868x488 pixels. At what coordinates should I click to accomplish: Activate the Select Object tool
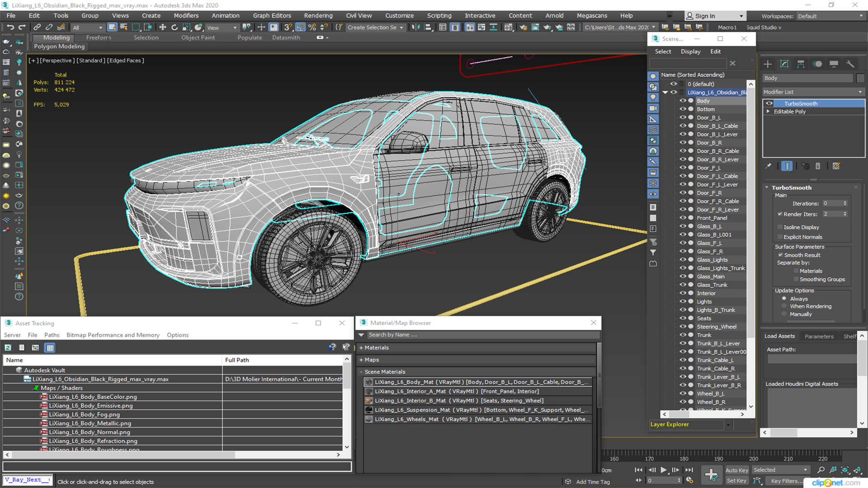point(112,28)
